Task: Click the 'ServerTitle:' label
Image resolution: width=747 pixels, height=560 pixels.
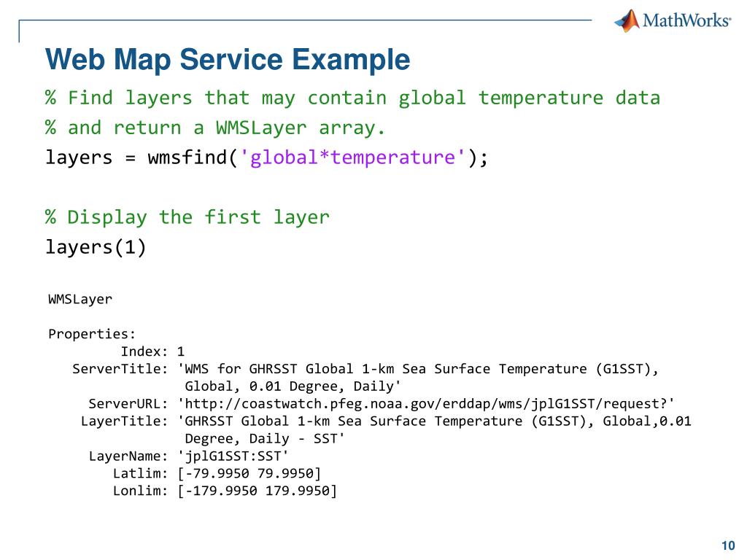Action: 120,369
